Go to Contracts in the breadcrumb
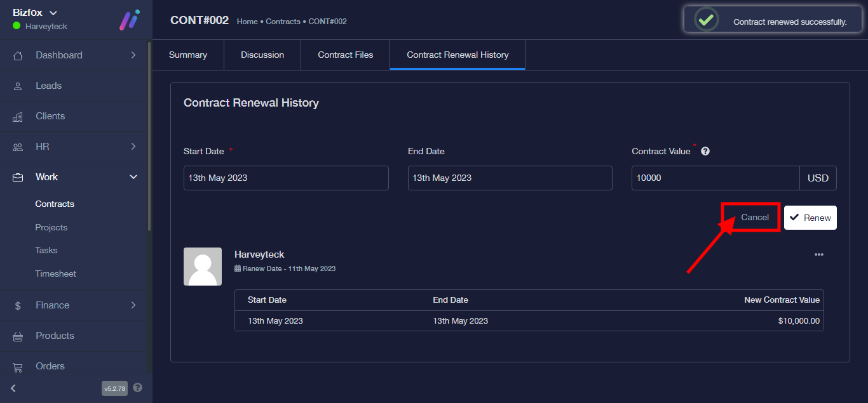Screen dimensions: 868x403 283,22
